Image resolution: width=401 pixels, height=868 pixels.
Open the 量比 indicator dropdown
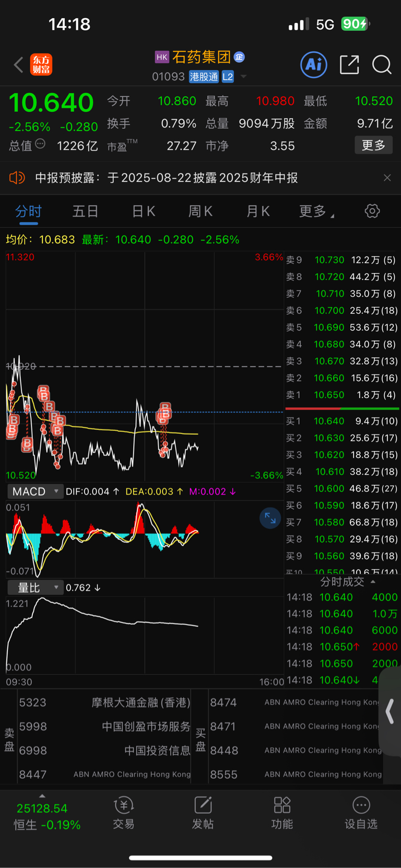click(x=35, y=588)
